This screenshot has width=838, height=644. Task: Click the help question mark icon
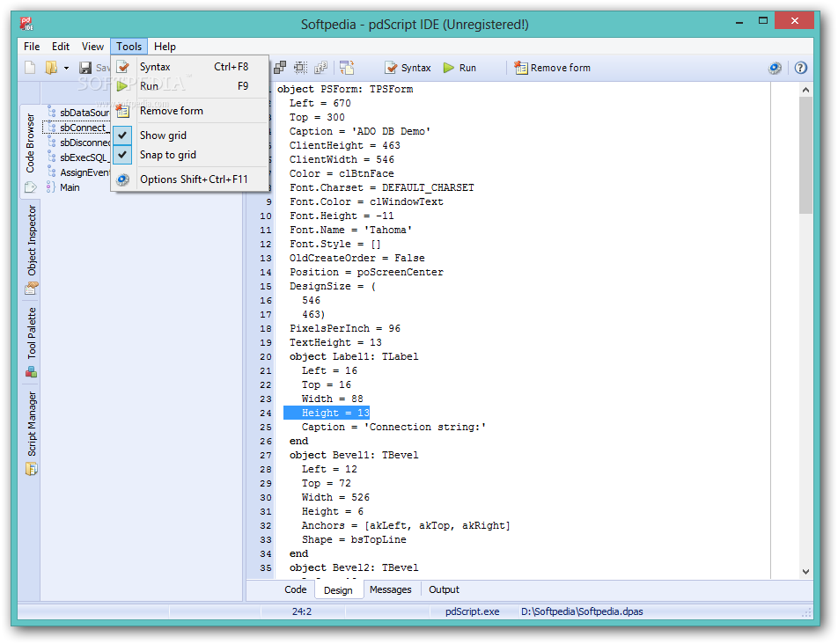[801, 68]
